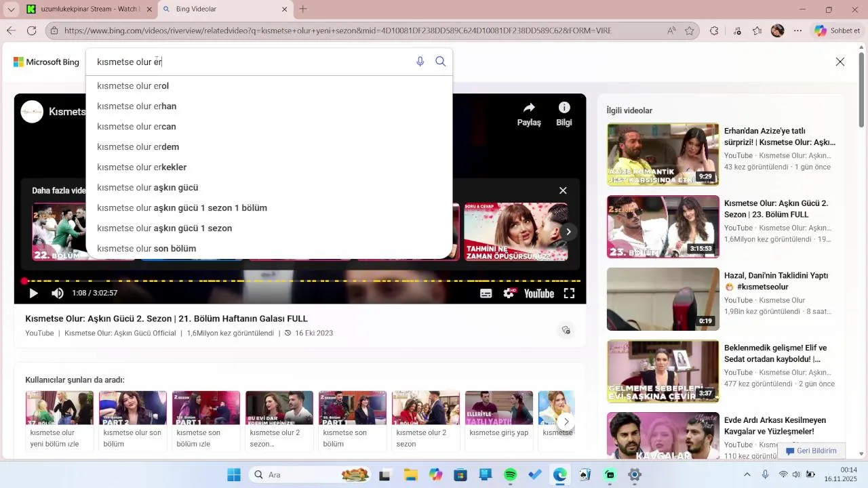Open the 'Tahmini ne zaman öpüşürsünüz' thumbnail
This screenshot has width=868, height=488.
(x=516, y=232)
